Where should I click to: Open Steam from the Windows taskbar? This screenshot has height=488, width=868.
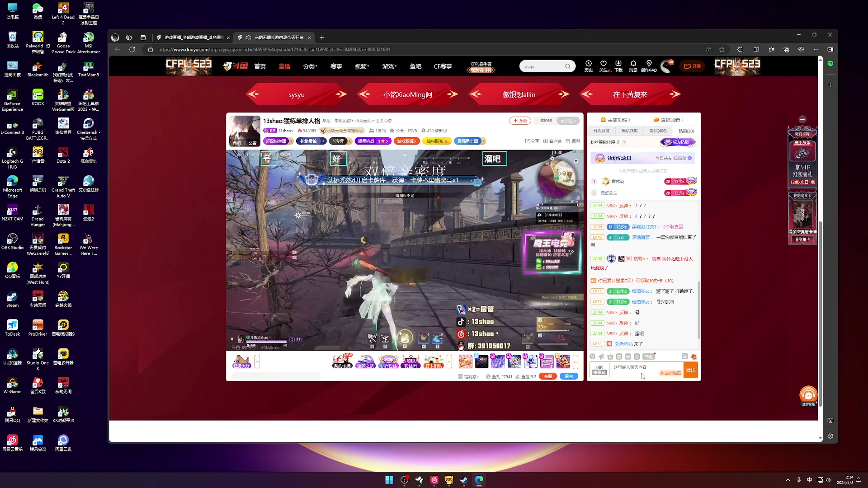coord(464,480)
